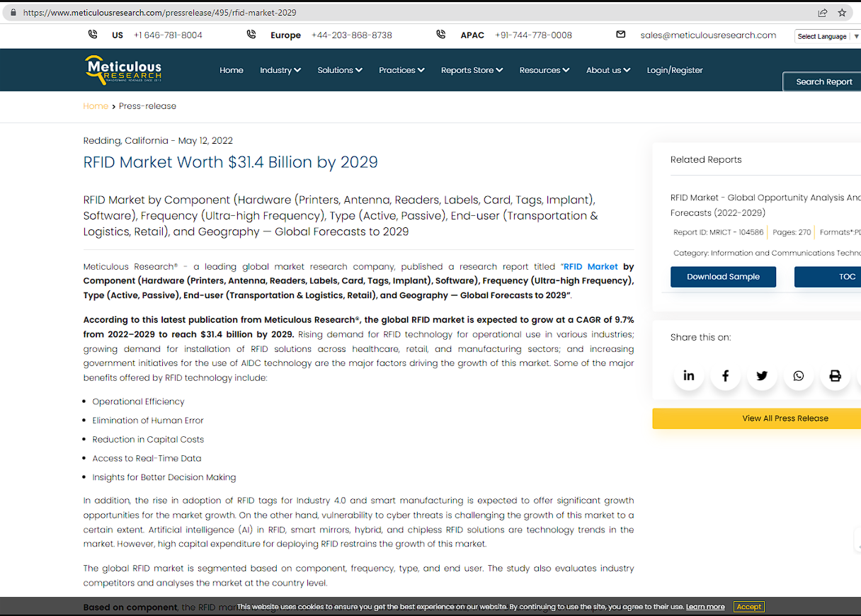Click the email envelope icon

(x=621, y=35)
